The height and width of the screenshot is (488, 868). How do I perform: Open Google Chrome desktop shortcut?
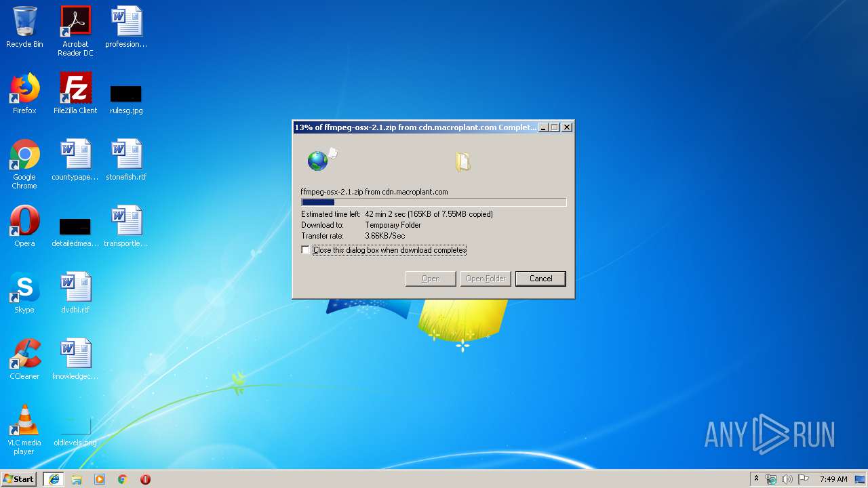[24, 165]
